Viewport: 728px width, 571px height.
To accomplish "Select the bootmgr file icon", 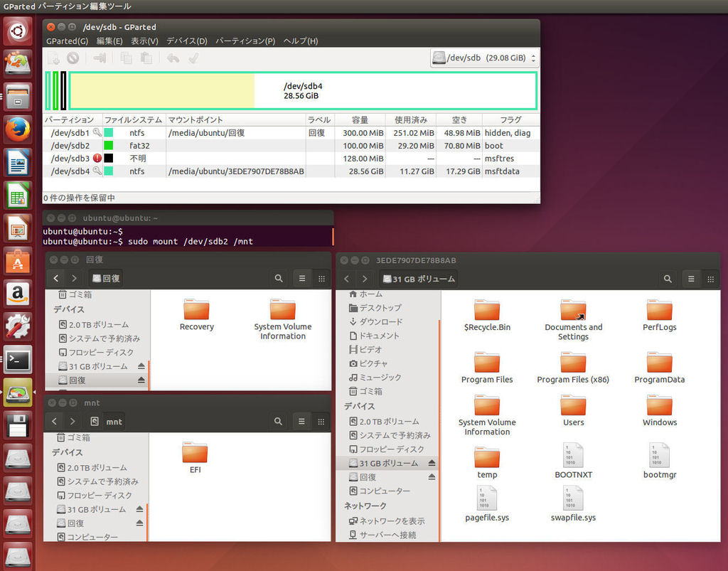I will (x=659, y=455).
